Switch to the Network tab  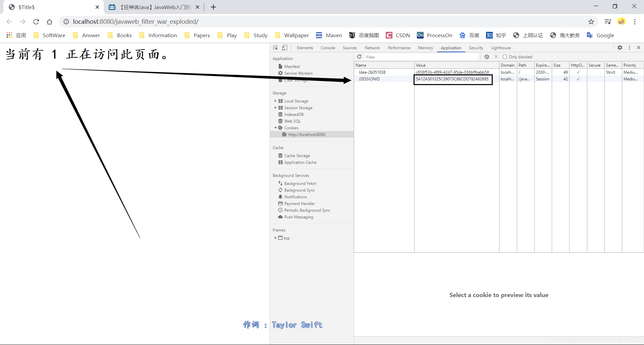click(x=372, y=48)
